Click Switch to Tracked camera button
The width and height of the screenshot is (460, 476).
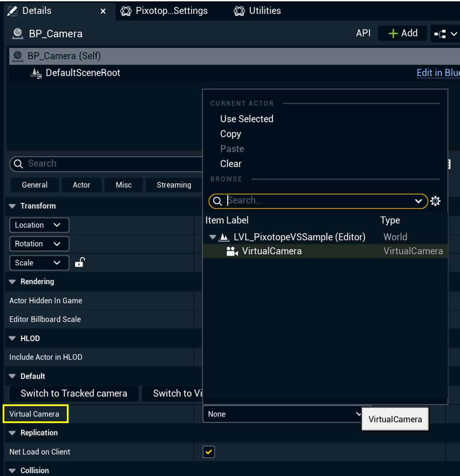[x=74, y=393]
